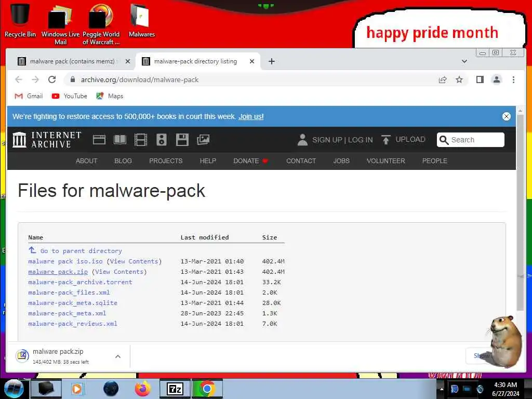Image resolution: width=532 pixels, height=399 pixels.
Task: View site info via the padlock icon
Action: (73, 79)
